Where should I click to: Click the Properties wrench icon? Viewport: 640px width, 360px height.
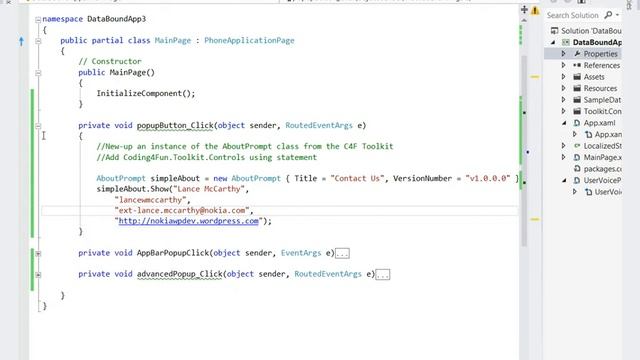click(x=577, y=54)
